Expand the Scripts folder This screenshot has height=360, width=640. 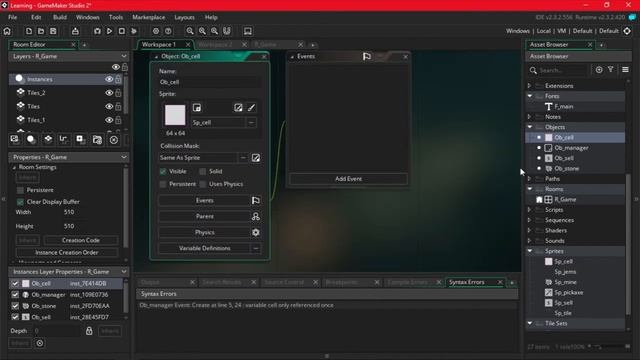[x=529, y=210]
